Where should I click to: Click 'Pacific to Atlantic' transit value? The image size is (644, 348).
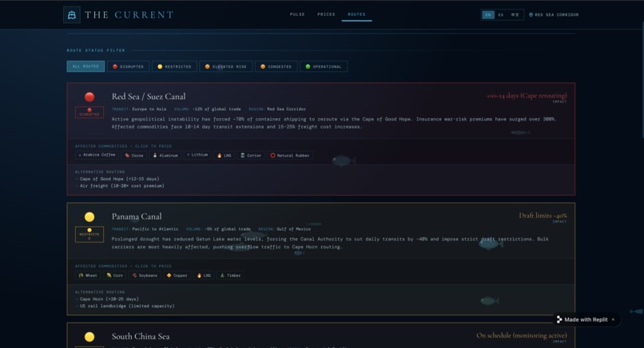[155, 229]
